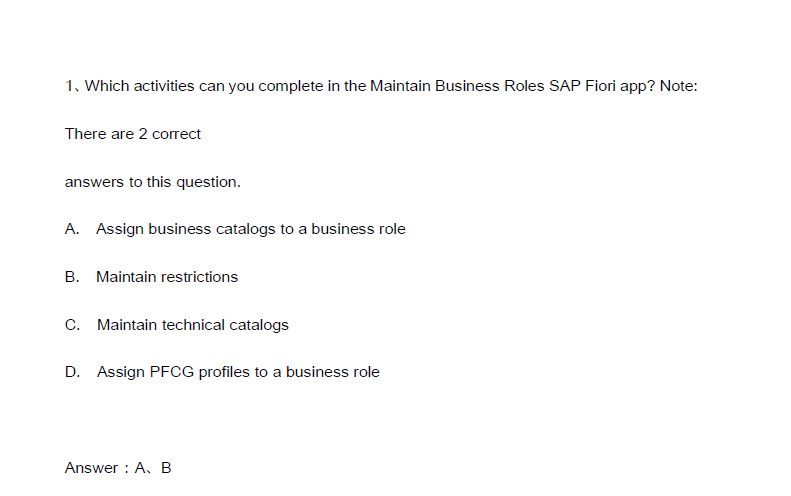This screenshot has height=496, width=791.
Task: Click "Assign PFCG profiles to a business role"
Action: pos(238,372)
